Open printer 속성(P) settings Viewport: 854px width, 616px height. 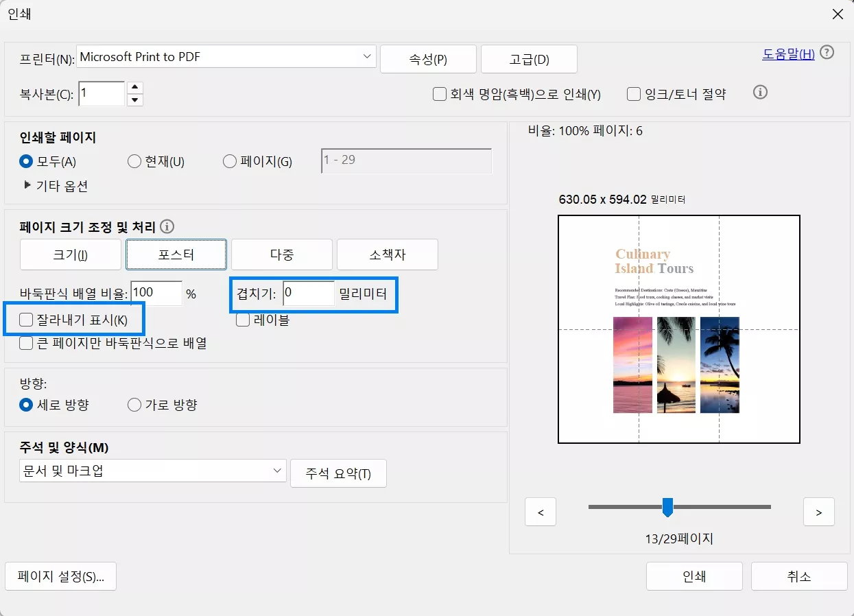(x=428, y=59)
